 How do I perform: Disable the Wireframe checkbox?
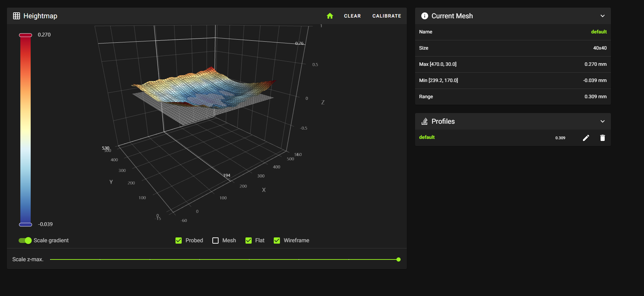277,241
